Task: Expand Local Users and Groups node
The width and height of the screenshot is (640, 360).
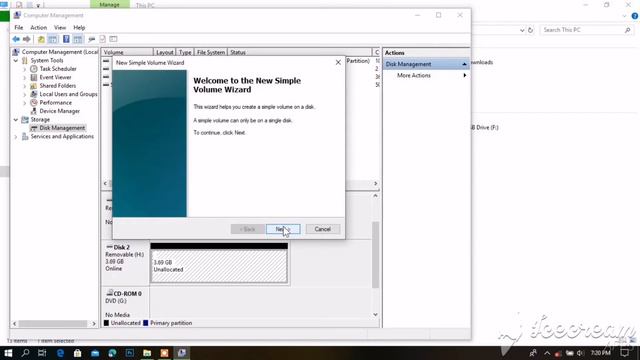Action: click(24, 94)
